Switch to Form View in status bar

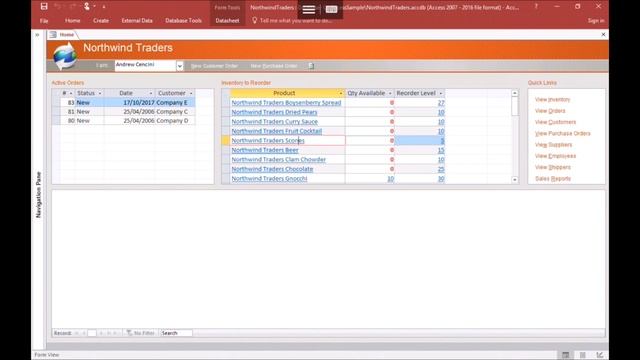[x=565, y=355]
